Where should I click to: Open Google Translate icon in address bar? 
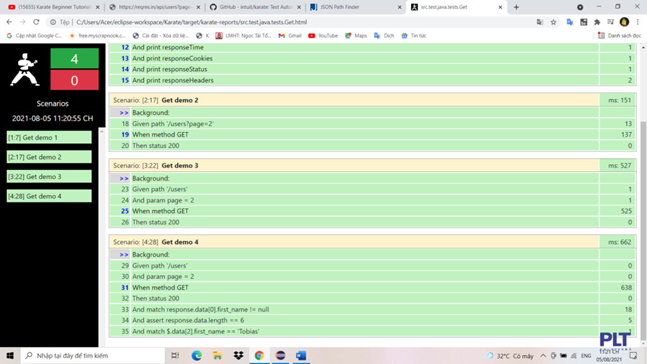(540, 22)
